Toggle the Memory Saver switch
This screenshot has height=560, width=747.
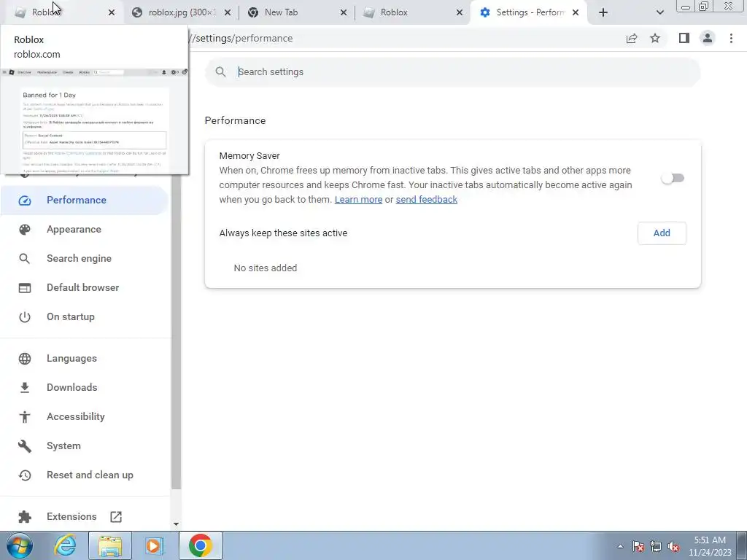tap(673, 178)
